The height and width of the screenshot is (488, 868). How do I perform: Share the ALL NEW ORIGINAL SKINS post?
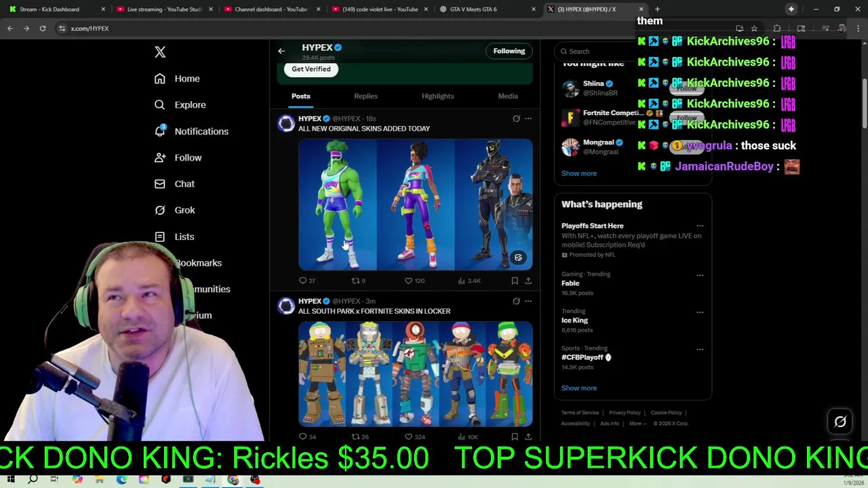[528, 281]
